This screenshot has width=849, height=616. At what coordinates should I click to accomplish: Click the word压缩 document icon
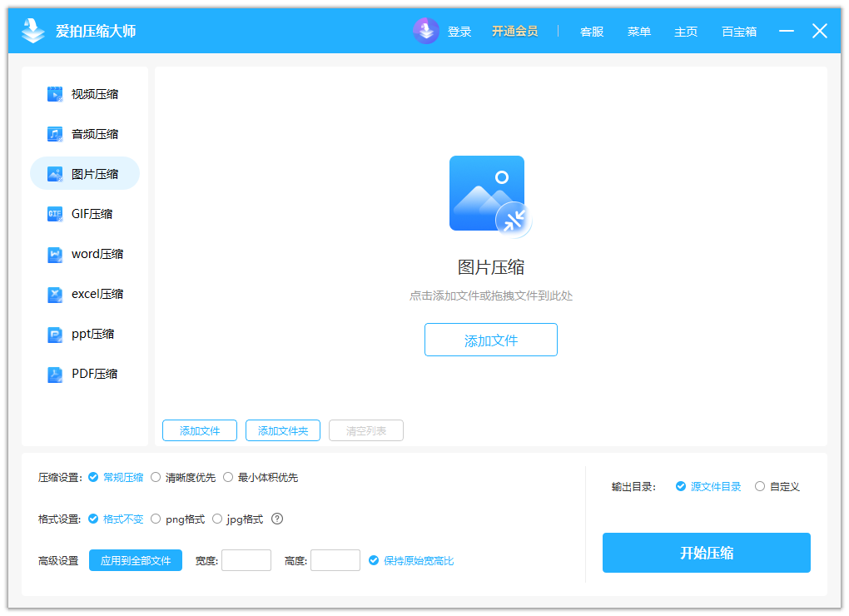pyautogui.click(x=55, y=254)
